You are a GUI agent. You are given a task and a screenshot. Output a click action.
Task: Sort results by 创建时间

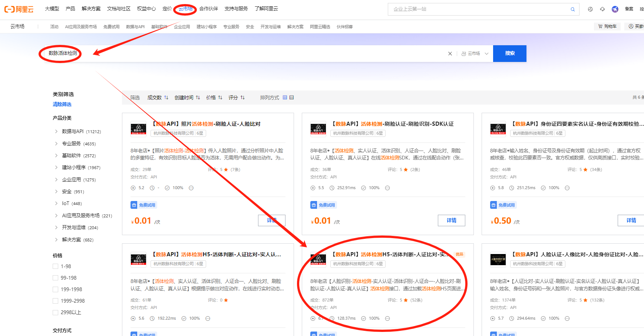(187, 98)
